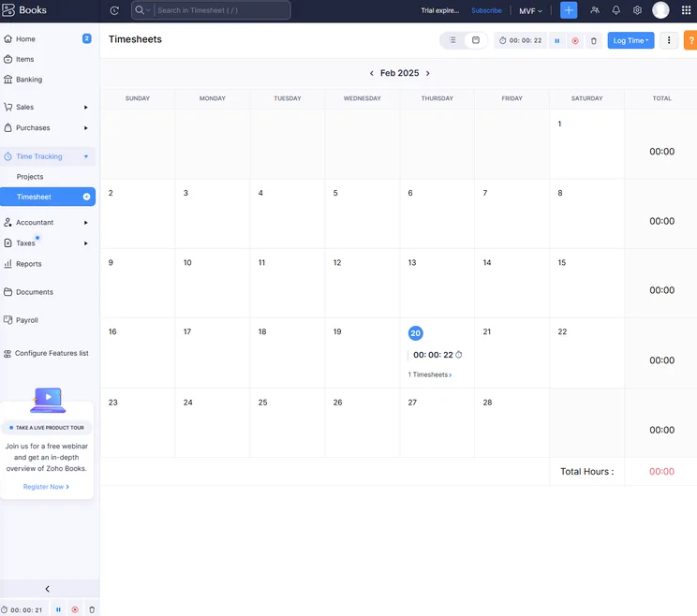Click the blue quick create plus button
The width and height of the screenshot is (697, 616).
pyautogui.click(x=569, y=10)
